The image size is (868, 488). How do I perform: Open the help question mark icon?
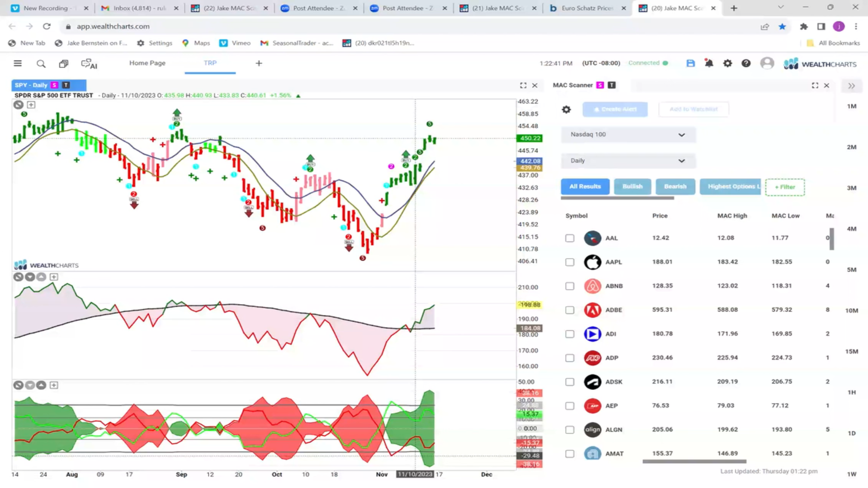coord(746,63)
